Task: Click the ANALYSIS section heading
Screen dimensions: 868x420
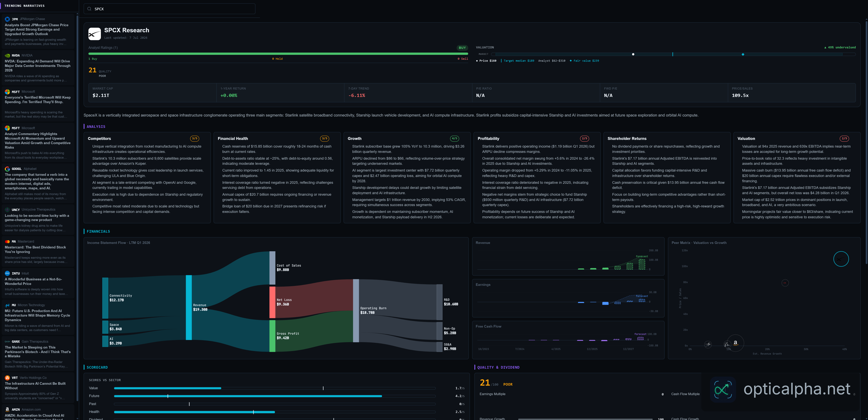Action: tap(96, 127)
